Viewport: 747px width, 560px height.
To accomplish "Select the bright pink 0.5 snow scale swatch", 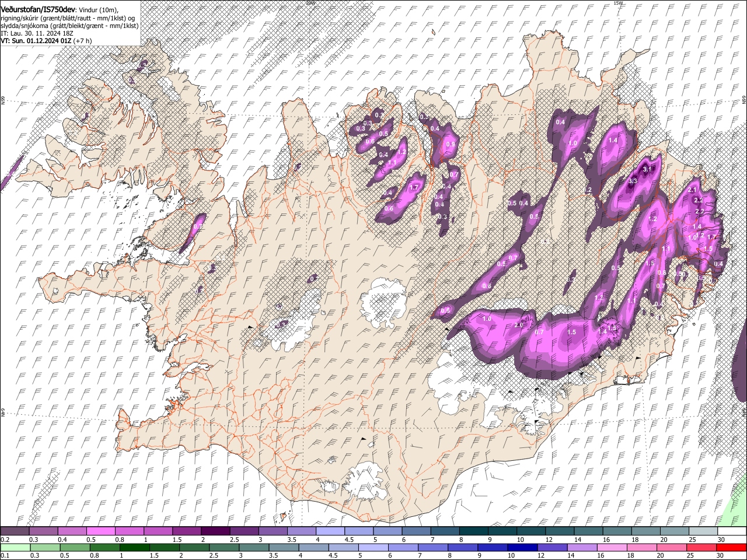I will [x=100, y=531].
